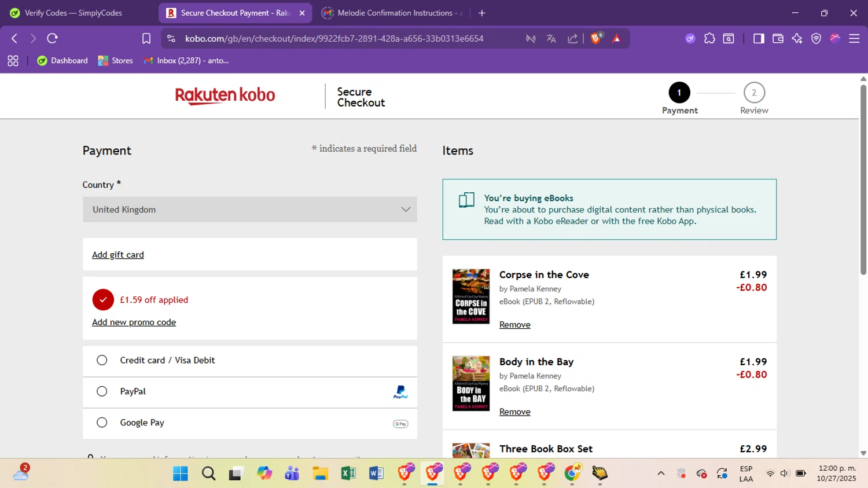The image size is (868, 488).
Task: Expand the Country dropdown showing United Kingdom
Action: [x=249, y=210]
